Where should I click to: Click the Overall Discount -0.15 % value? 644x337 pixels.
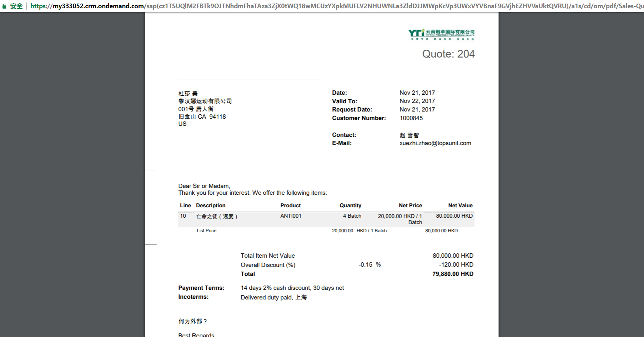click(369, 265)
